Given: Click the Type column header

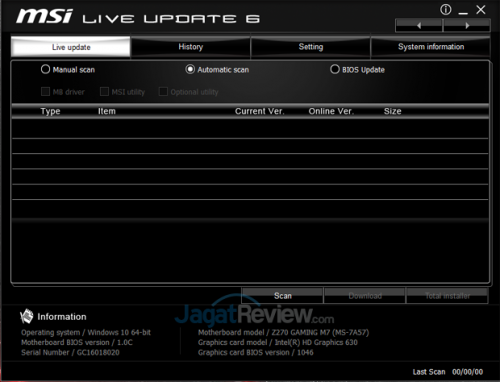Looking at the screenshot, I should (x=50, y=111).
